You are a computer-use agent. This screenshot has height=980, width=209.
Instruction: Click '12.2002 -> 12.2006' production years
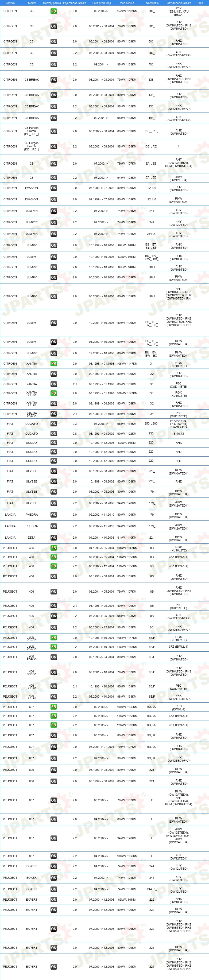(x=101, y=461)
